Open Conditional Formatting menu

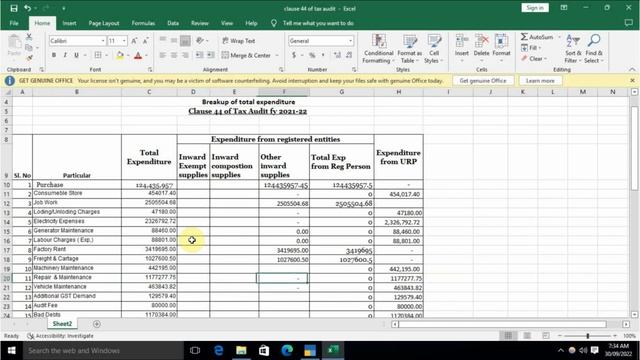(379, 49)
